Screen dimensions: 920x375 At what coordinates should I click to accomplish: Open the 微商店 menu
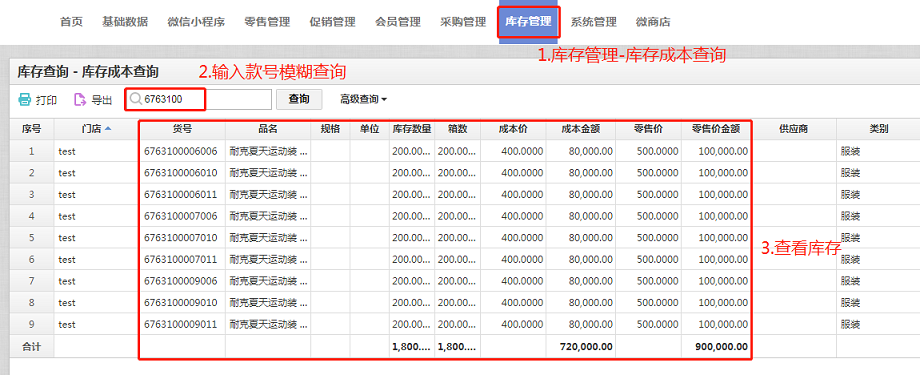[x=653, y=22]
